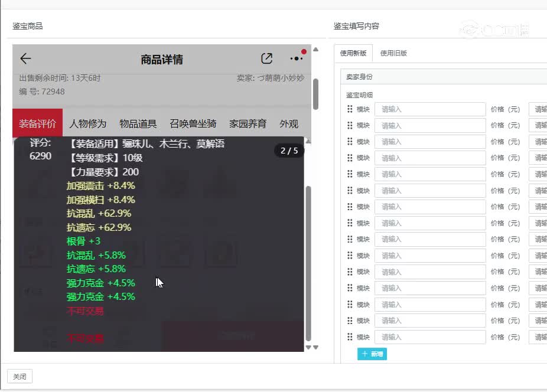The image size is (547, 392).
Task: Select the 外观 tab
Action: [289, 123]
